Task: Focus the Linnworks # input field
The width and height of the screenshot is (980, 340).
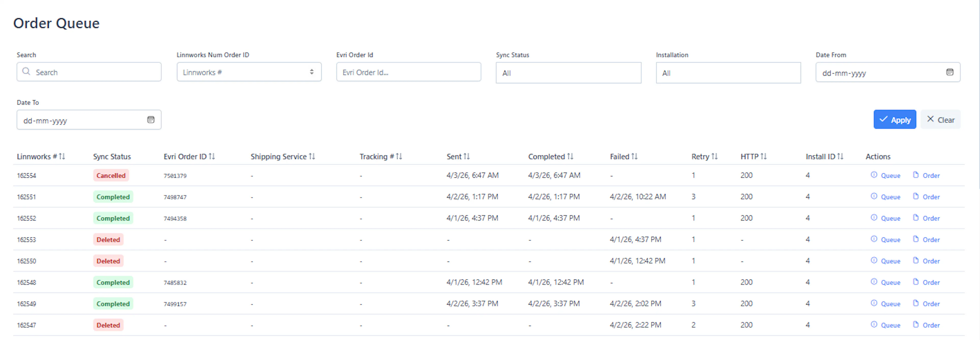Action: 249,72
